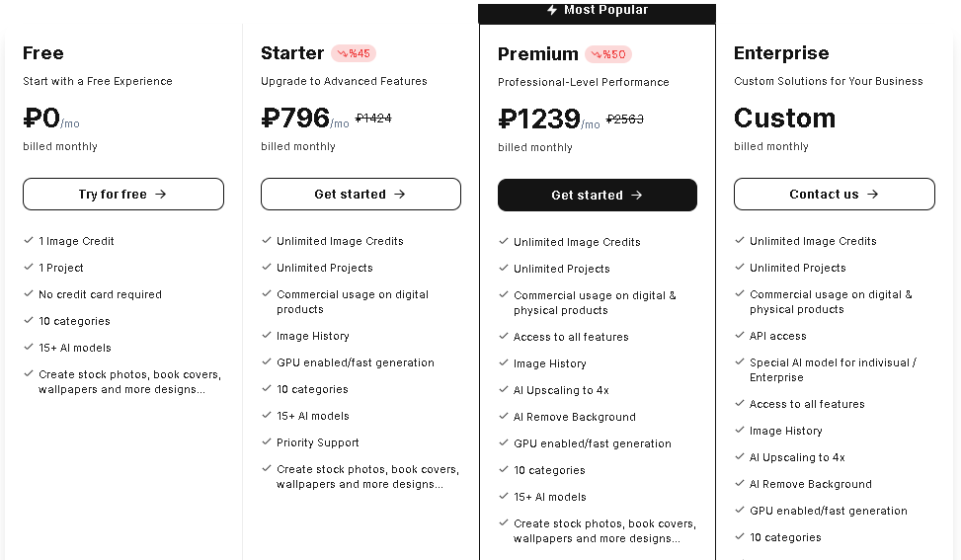Click checkmark next to 1 Image Credit

pyautogui.click(x=29, y=240)
